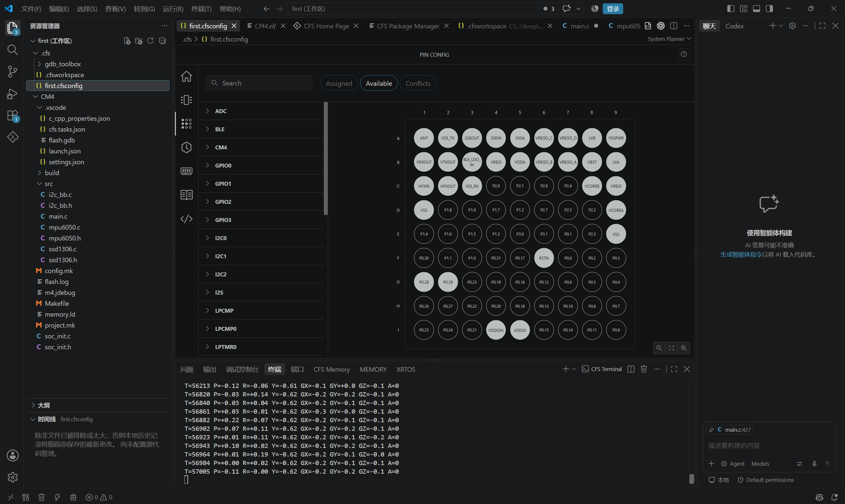
Task: Open the Extensions view
Action: tap(13, 115)
